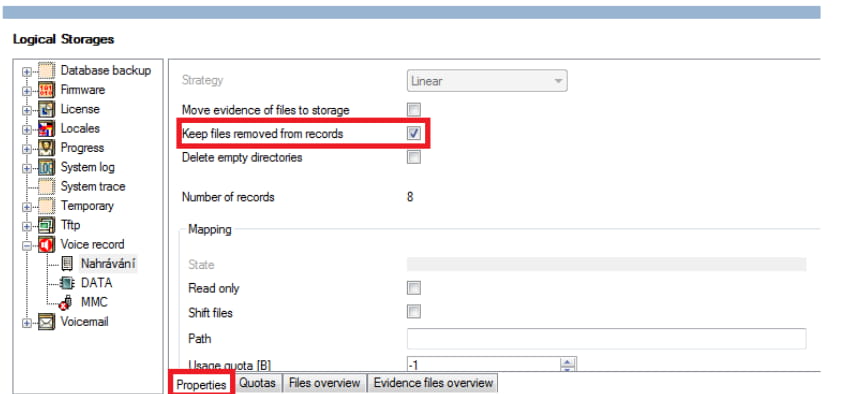This screenshot has height=394, width=849.
Task: Click the Progress storage icon
Action: click(47, 148)
